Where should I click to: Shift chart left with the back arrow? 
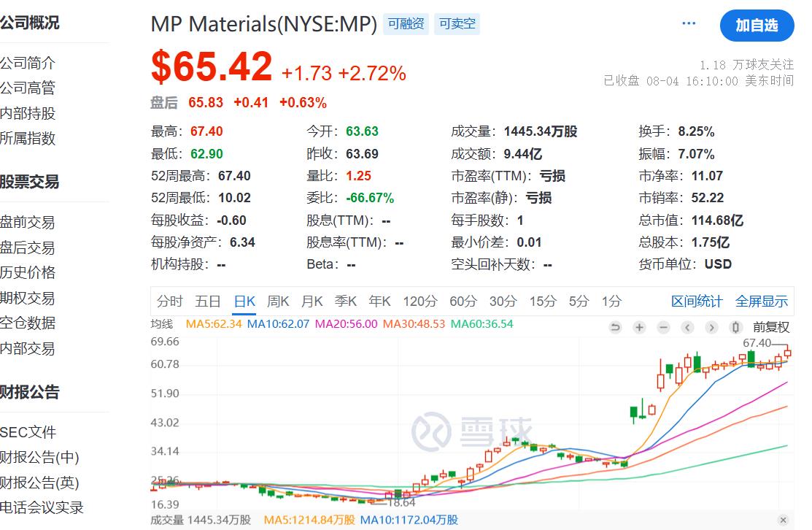point(688,328)
